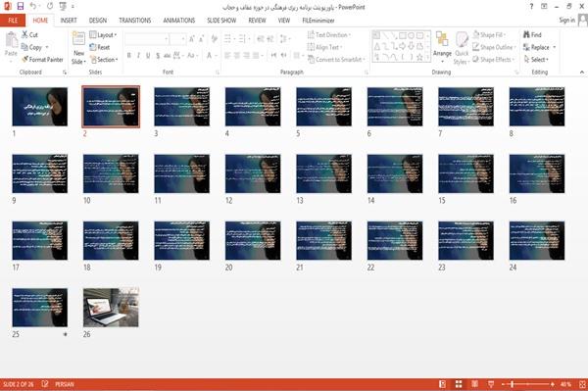Switch to the SLIDE SHOW tab
588x391 pixels.
221,21
